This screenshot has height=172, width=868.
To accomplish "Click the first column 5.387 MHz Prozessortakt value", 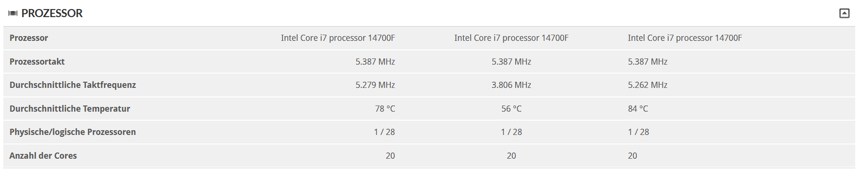I will point(375,62).
